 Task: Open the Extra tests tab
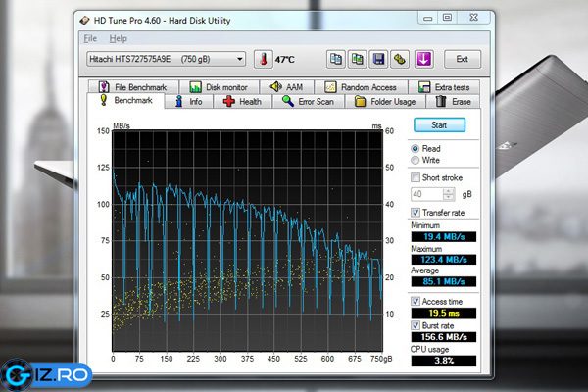(444, 87)
